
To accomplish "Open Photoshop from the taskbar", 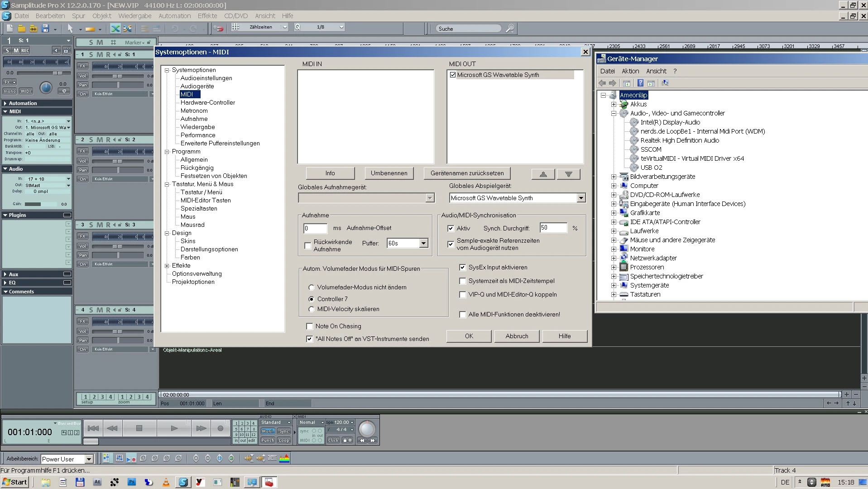I will (132, 482).
